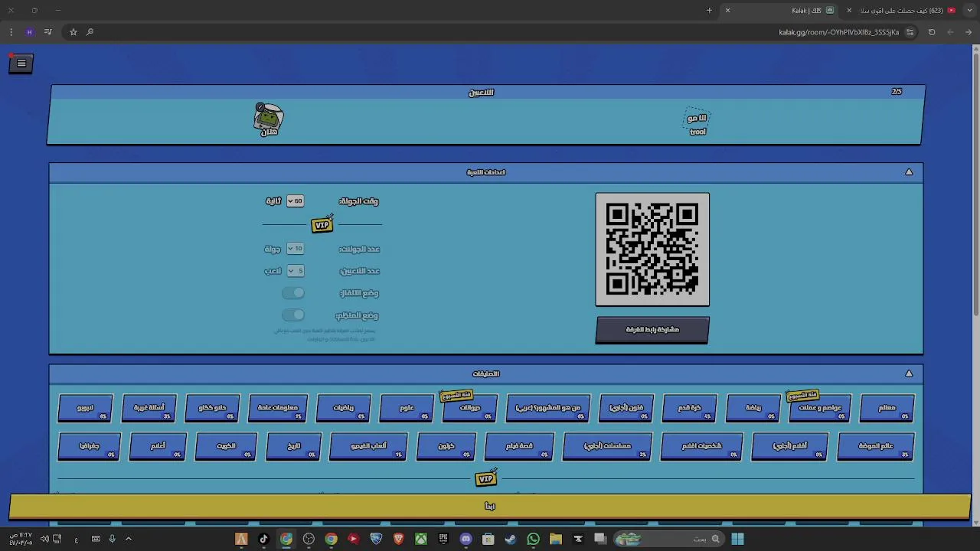Open the number of rounds 10 dropdown
This screenshot has height=551, width=980.
tap(295, 249)
